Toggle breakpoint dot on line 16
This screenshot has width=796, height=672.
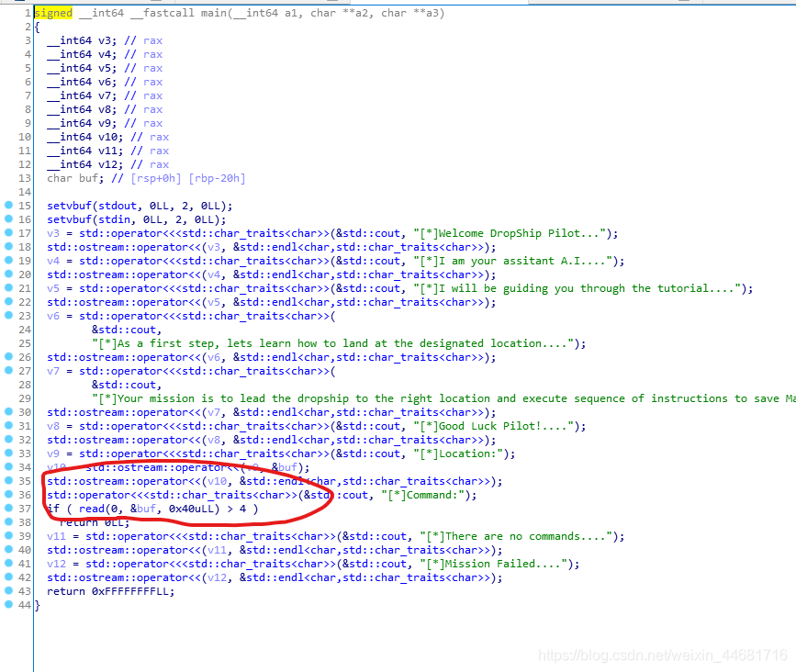click(x=8, y=218)
